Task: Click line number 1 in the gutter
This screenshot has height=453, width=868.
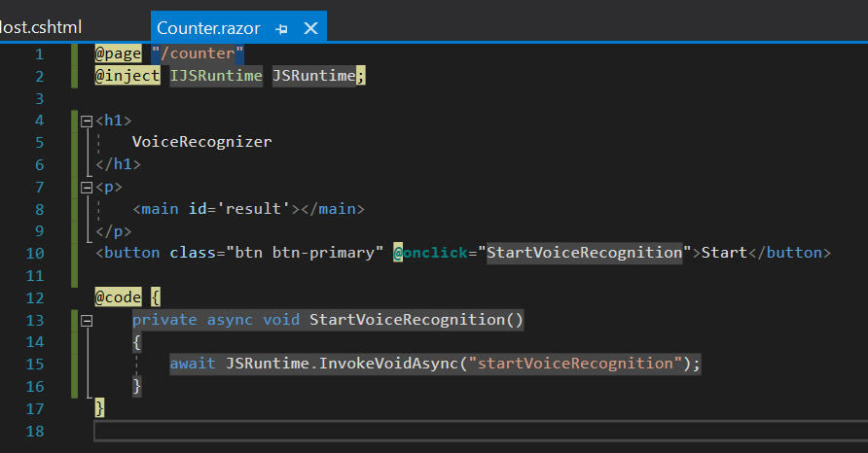Action: point(39,54)
